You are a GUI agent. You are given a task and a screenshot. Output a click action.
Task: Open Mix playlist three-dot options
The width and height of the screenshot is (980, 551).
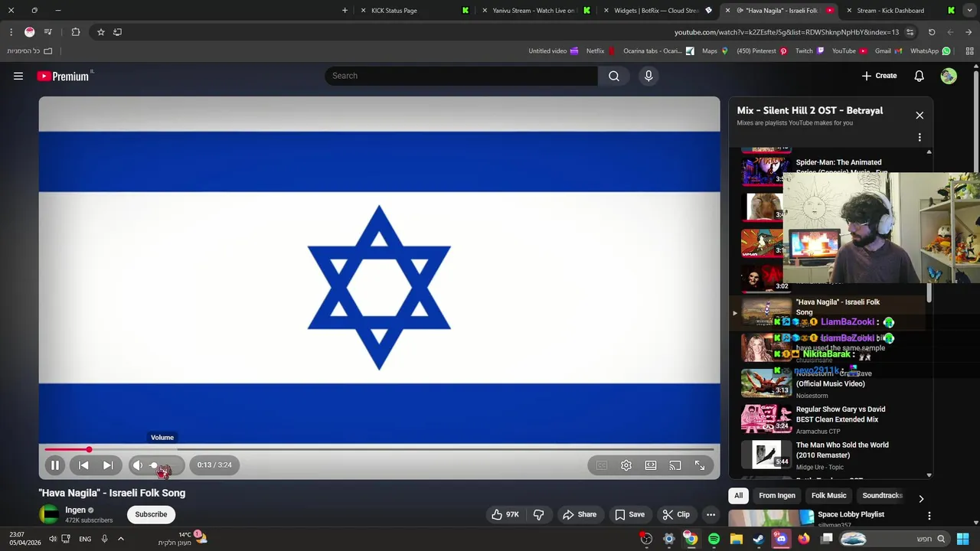[920, 137]
